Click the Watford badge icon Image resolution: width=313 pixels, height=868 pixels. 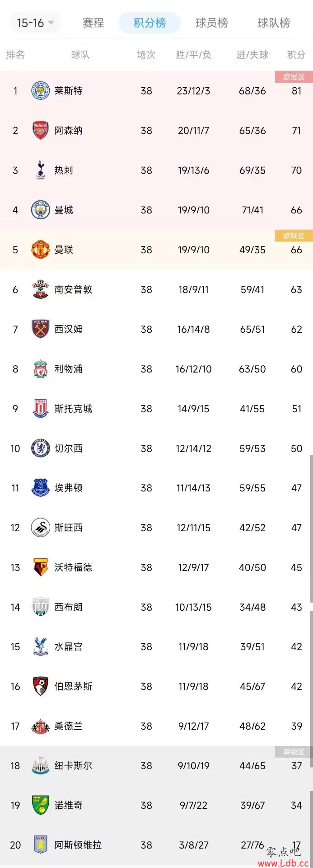pos(40,567)
